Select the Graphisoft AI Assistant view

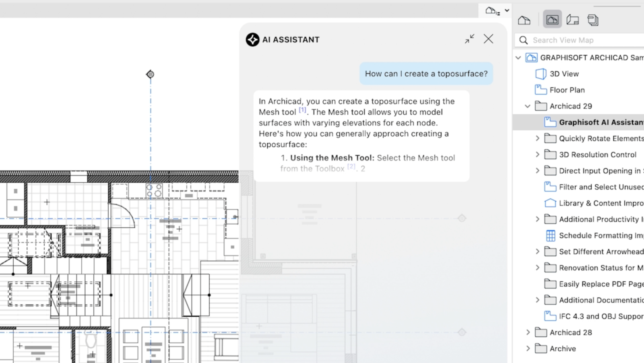[x=579, y=122]
